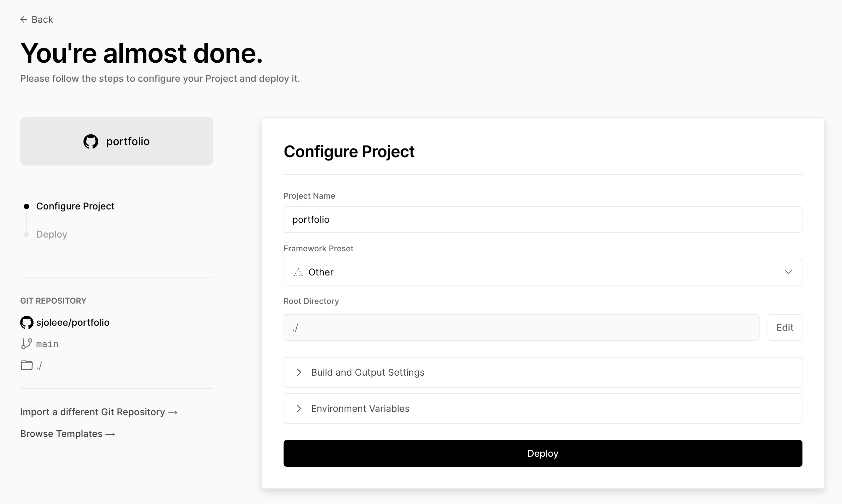Expand the Environment Variables section
This screenshot has height=504, width=842.
tap(360, 408)
